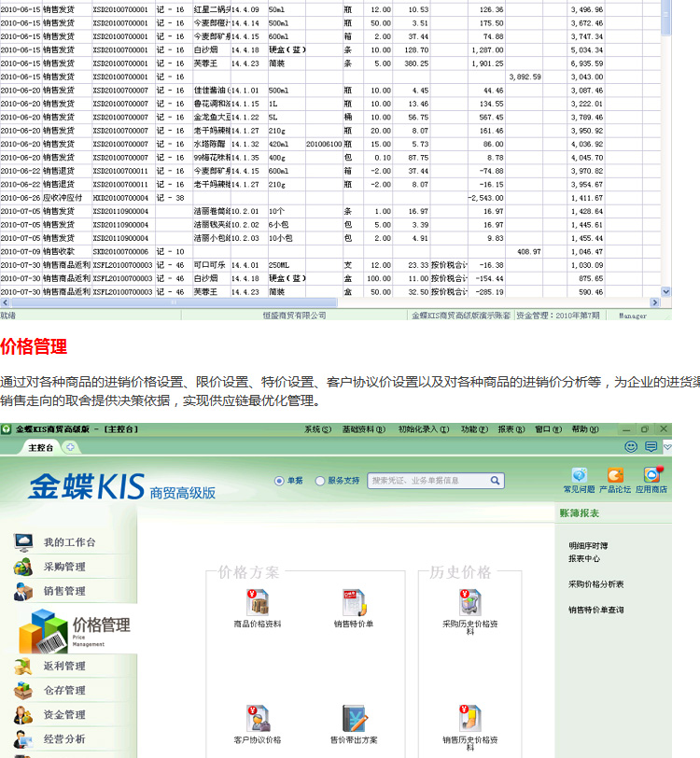Click batch cell 201006100
Screen dimensions: 700x758
pyautogui.click(x=324, y=144)
